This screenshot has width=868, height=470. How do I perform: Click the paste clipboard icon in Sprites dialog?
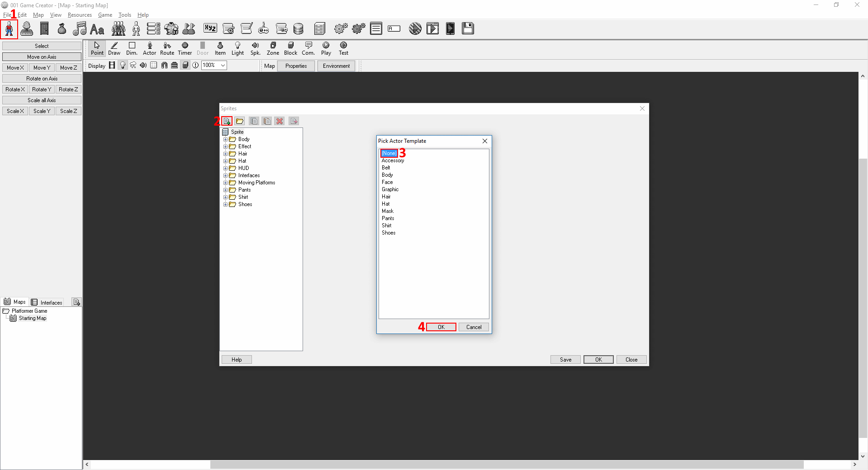click(x=267, y=121)
